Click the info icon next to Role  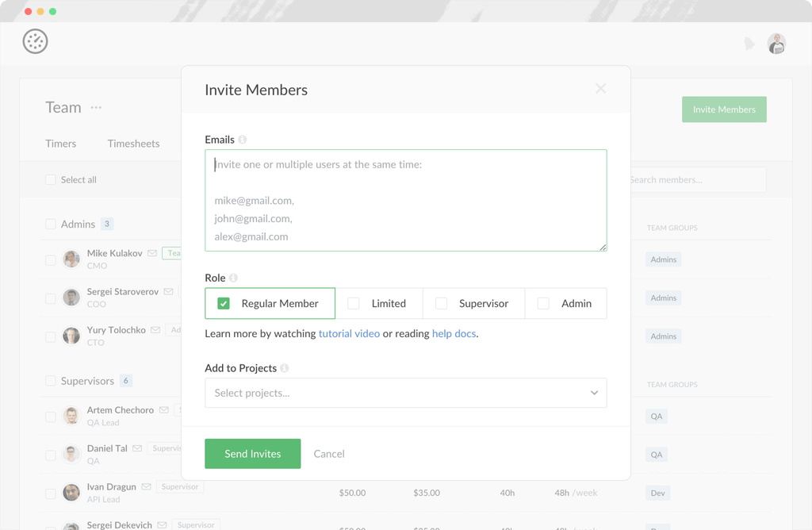point(233,278)
